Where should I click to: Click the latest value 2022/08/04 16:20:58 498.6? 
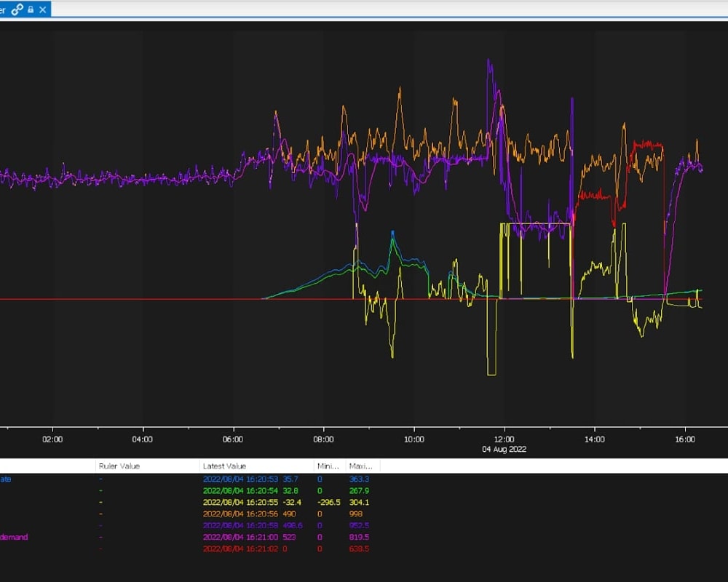pos(253,525)
